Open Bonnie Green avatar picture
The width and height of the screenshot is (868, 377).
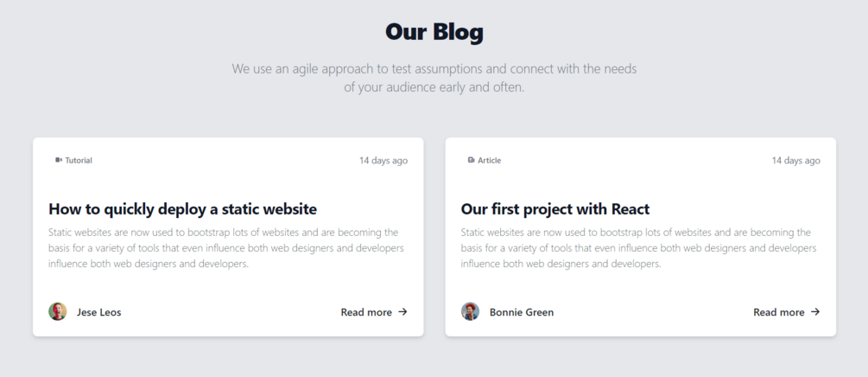470,311
